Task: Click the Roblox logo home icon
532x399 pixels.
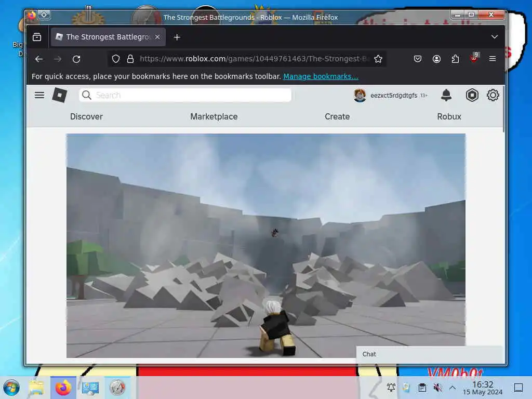Action: pyautogui.click(x=60, y=96)
